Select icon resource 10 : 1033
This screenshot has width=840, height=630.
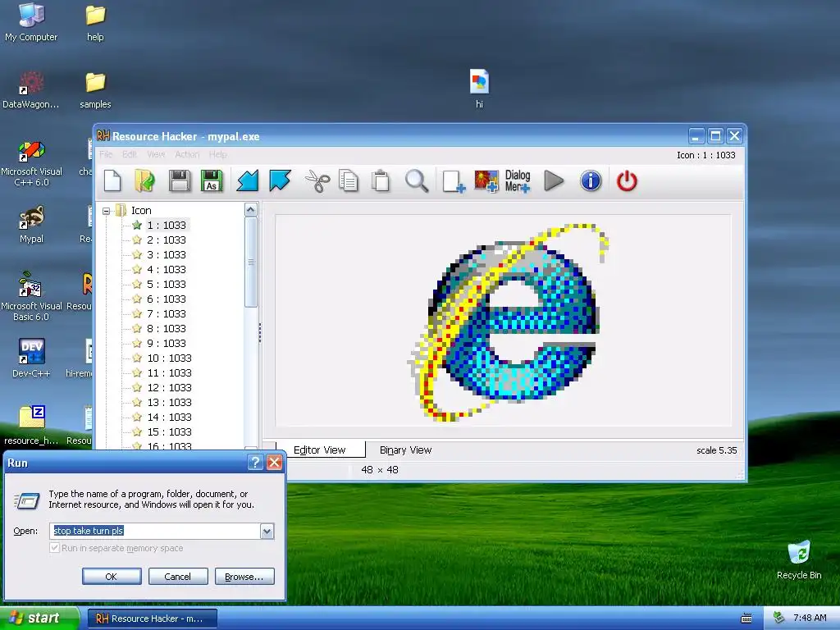point(169,358)
